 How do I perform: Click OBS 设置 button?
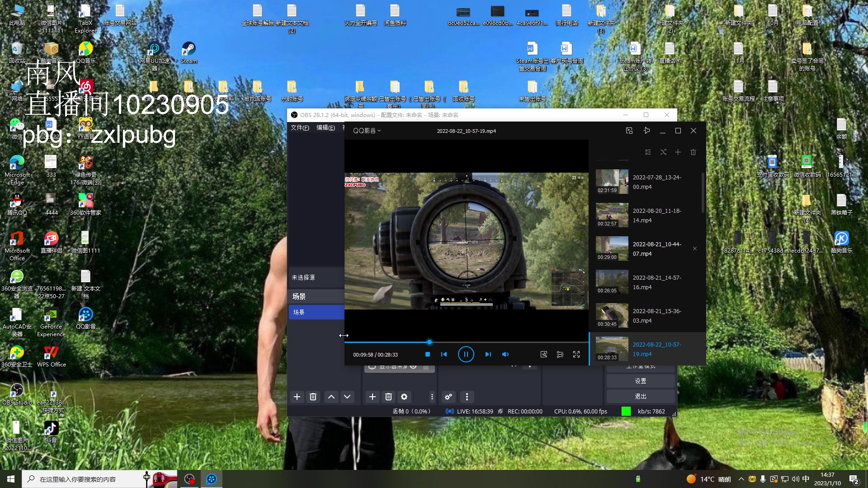641,381
